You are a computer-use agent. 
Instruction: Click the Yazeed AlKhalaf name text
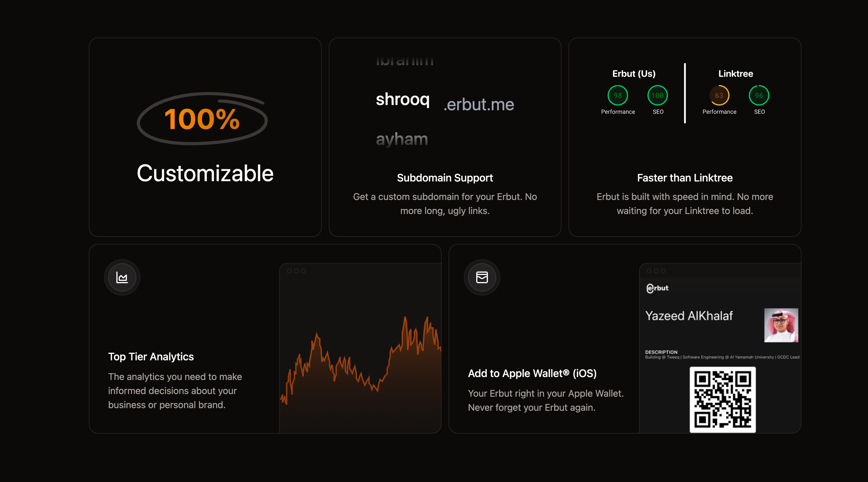coord(689,316)
